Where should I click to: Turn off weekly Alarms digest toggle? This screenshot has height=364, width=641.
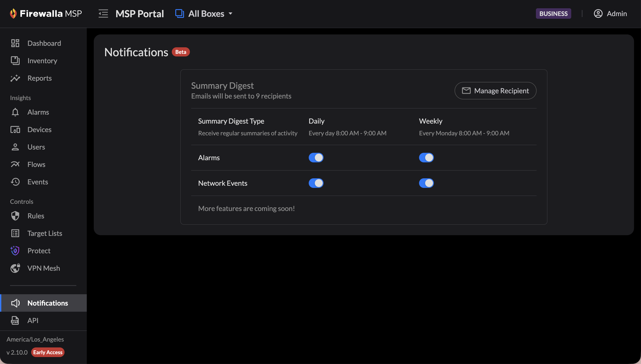point(426,158)
